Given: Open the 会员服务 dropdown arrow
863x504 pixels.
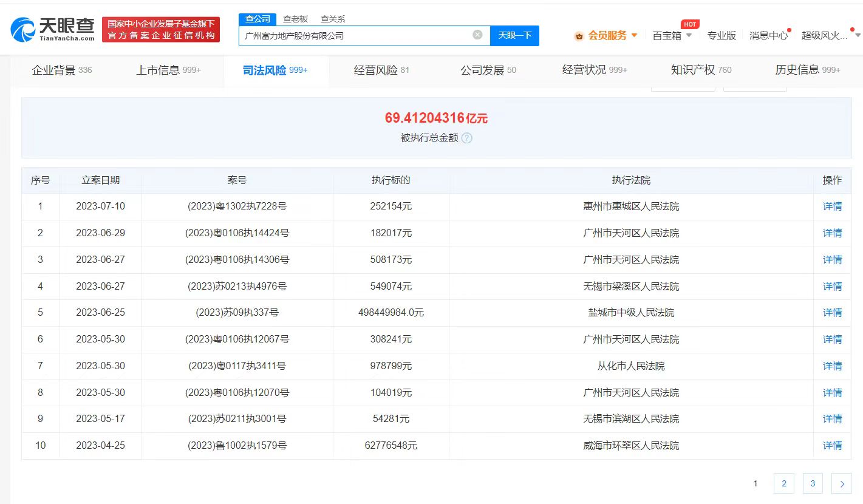Looking at the screenshot, I should pyautogui.click(x=635, y=35).
